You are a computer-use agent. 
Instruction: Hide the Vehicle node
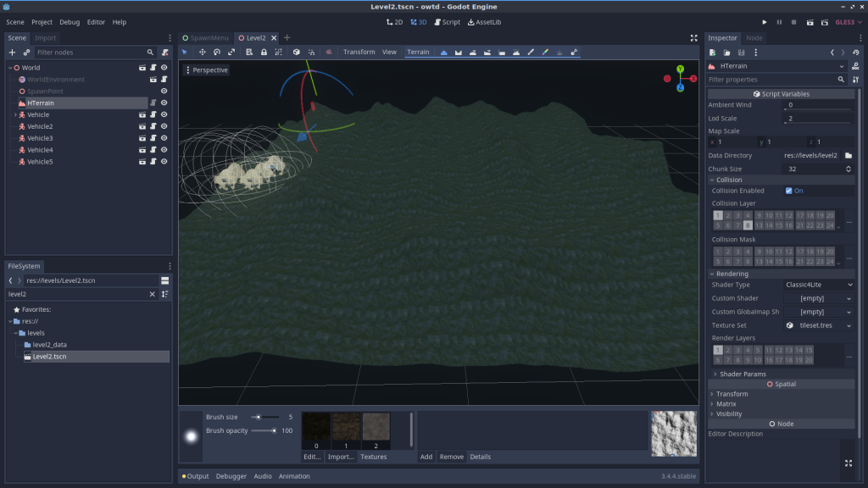164,114
